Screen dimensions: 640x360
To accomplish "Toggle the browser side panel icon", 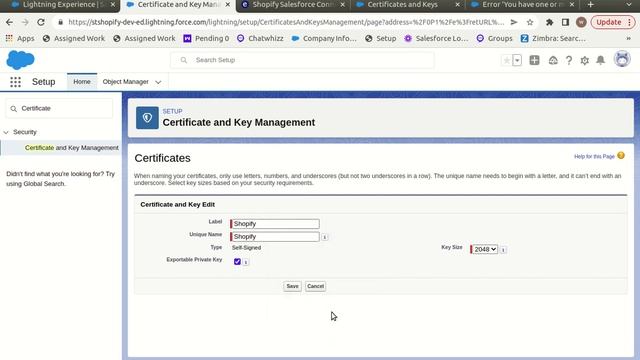I will pyautogui.click(x=565, y=22).
